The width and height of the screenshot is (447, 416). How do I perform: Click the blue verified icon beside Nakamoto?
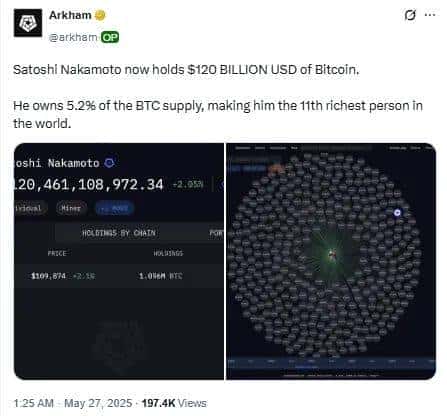(x=109, y=163)
